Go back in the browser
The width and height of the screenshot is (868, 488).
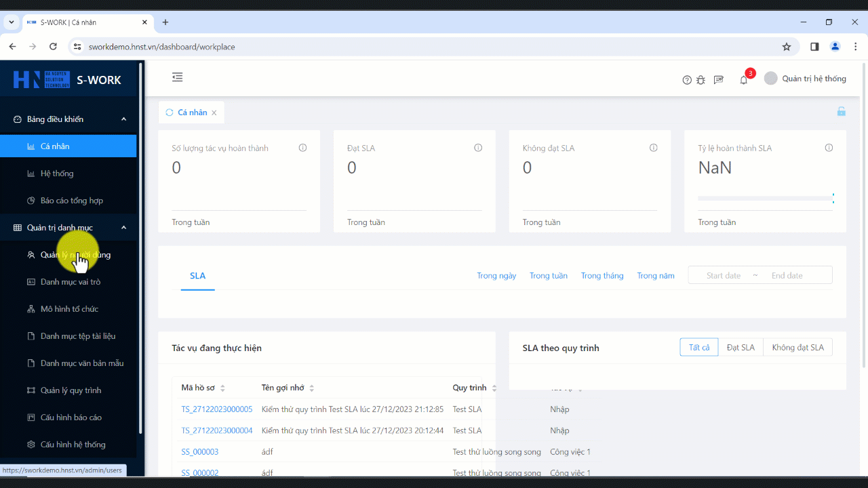(x=12, y=47)
